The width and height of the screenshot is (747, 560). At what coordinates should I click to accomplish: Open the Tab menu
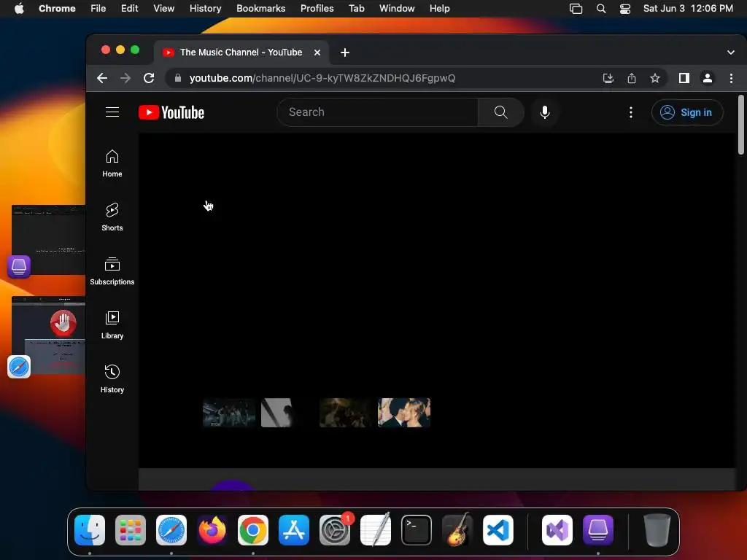tap(356, 8)
